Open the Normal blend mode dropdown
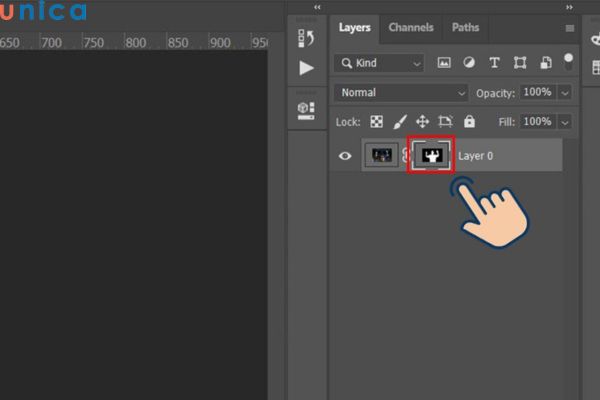This screenshot has height=400, width=600. click(401, 93)
